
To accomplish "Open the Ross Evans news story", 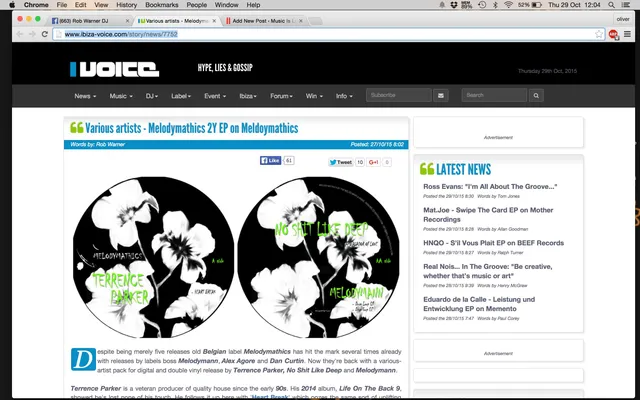I will (x=490, y=187).
